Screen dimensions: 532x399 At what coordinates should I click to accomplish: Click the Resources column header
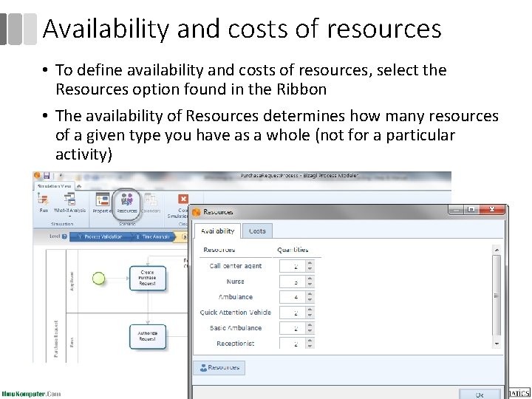219,250
